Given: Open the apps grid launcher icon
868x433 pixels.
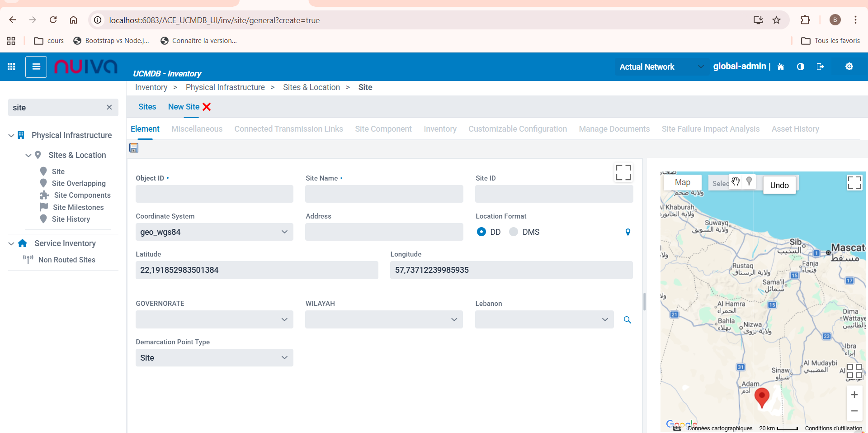Looking at the screenshot, I should pos(12,67).
